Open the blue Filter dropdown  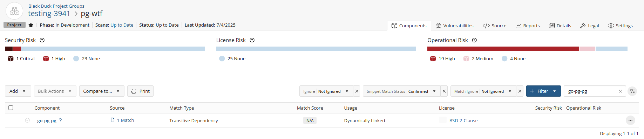coord(543,91)
